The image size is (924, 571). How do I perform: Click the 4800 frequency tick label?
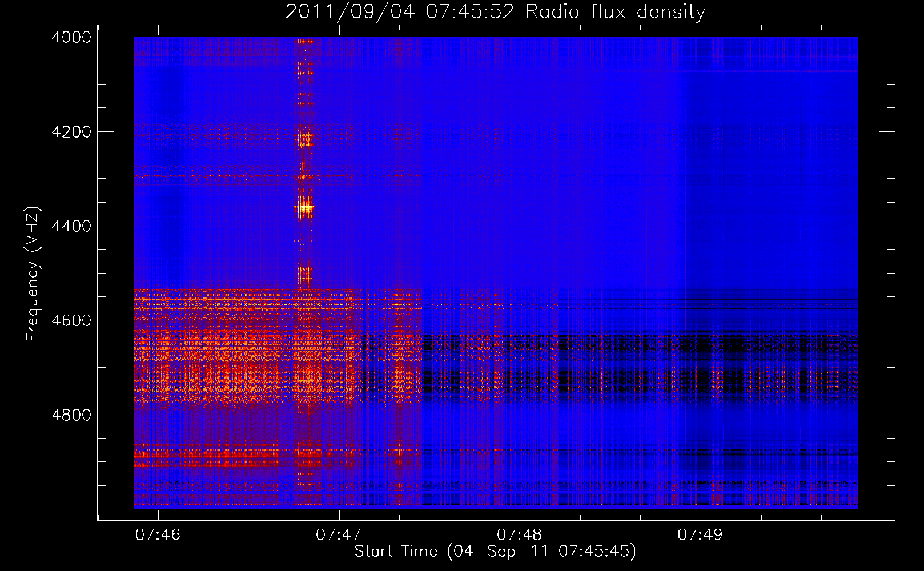click(x=71, y=415)
